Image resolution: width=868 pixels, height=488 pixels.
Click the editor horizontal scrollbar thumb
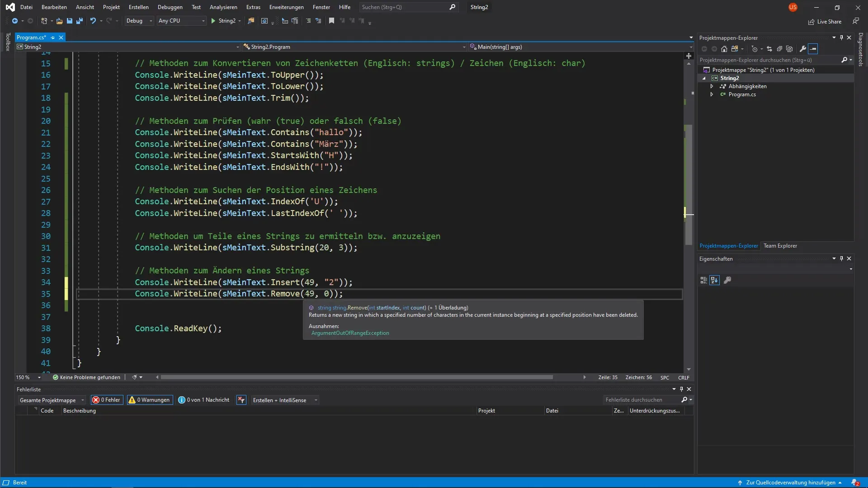pos(357,377)
